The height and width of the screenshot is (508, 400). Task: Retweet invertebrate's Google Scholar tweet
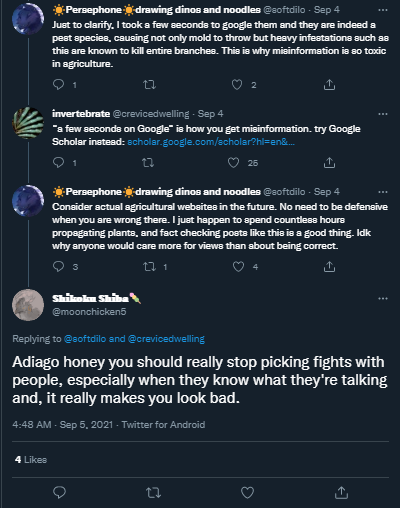[148, 163]
